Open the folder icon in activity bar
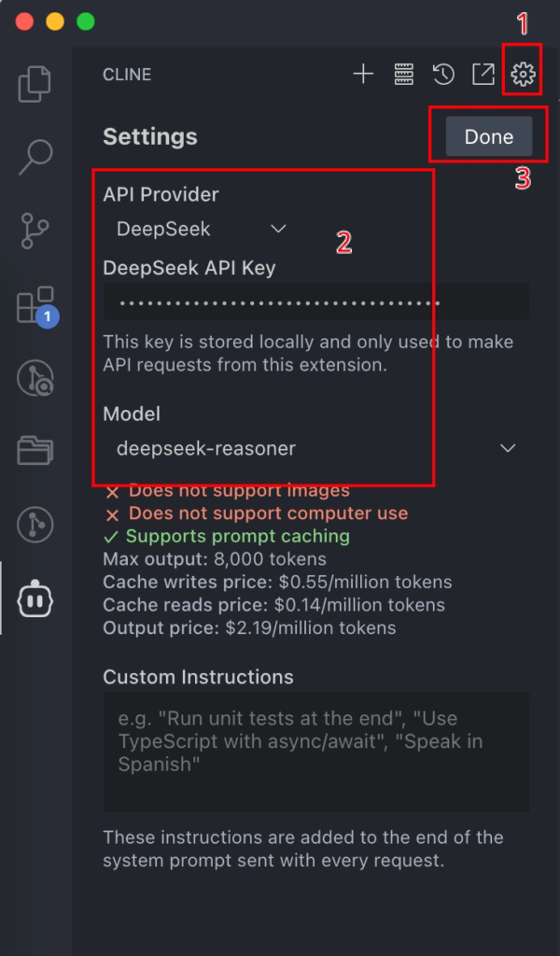The width and height of the screenshot is (560, 956). click(35, 451)
